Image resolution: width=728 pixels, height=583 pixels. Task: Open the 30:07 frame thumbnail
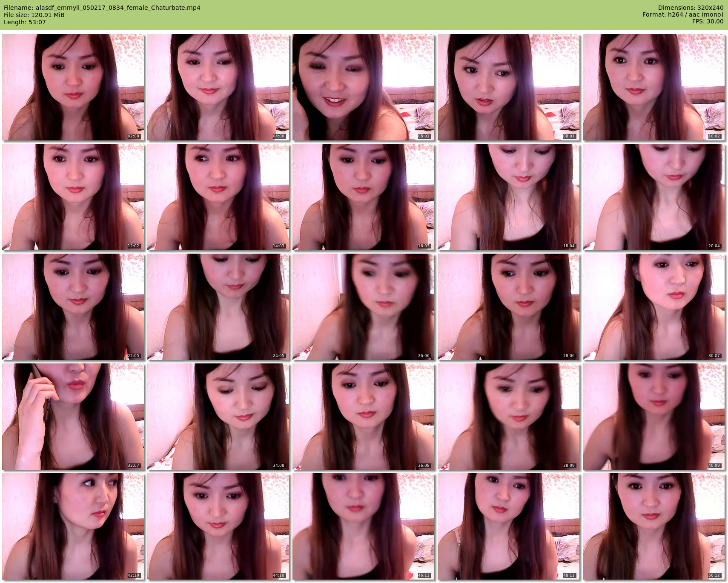point(653,307)
